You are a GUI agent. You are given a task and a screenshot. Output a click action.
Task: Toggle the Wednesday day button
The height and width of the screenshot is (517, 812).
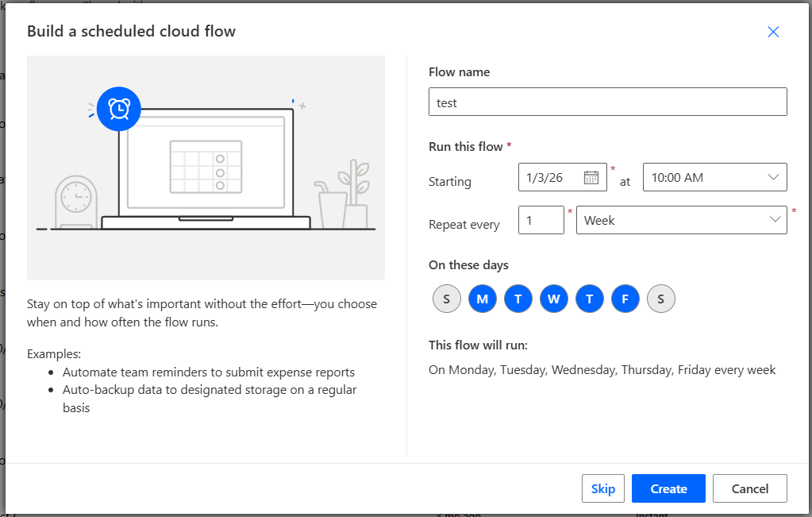pyautogui.click(x=553, y=299)
